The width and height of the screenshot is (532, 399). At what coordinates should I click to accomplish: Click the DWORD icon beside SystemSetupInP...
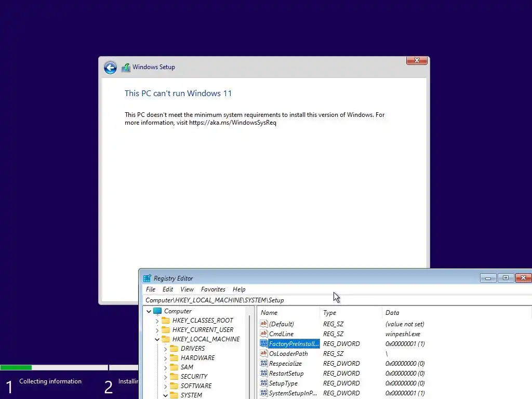(x=263, y=393)
